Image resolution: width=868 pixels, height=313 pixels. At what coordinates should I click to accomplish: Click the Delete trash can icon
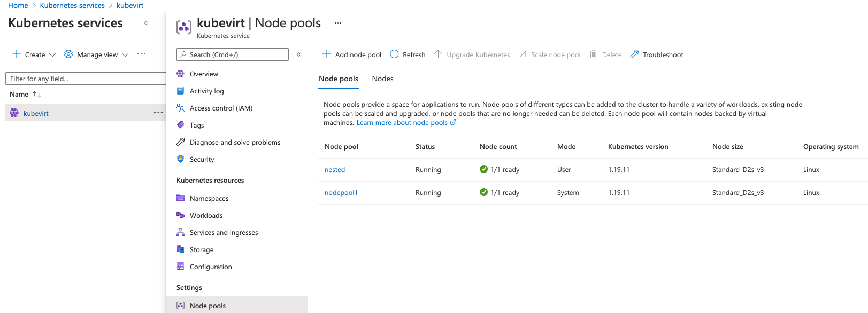pos(593,54)
